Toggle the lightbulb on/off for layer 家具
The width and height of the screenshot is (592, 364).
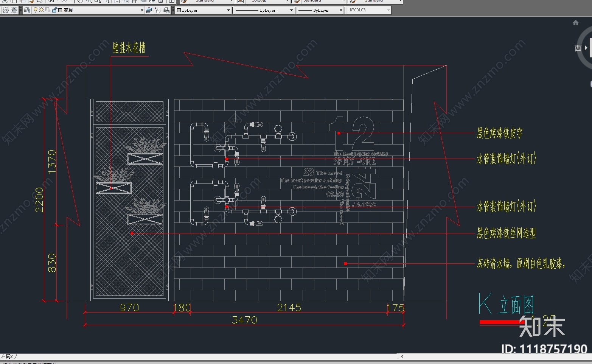click(36, 10)
